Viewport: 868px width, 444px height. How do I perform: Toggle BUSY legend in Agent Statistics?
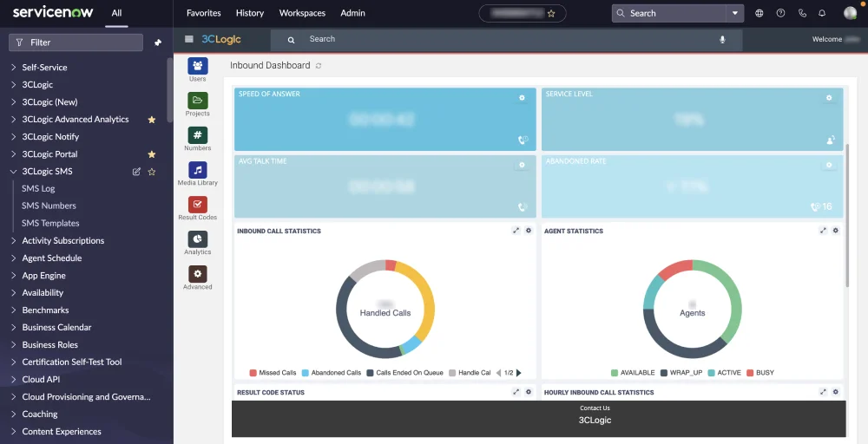(x=760, y=373)
